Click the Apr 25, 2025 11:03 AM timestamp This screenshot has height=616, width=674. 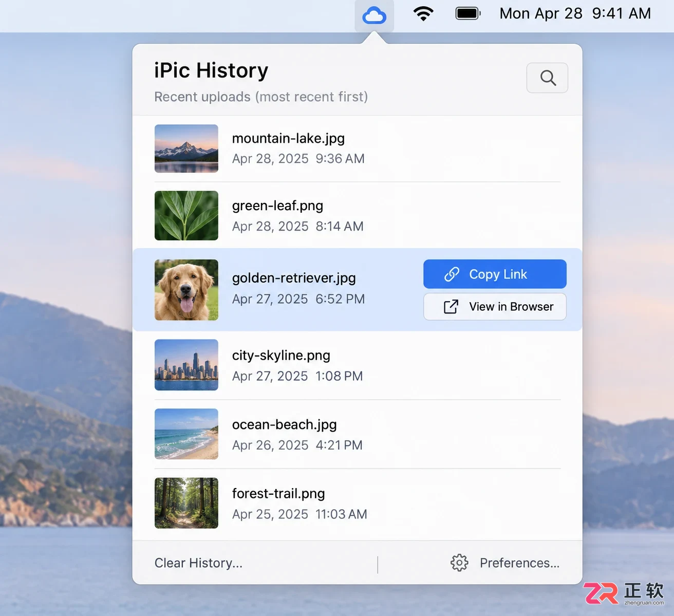(x=299, y=514)
